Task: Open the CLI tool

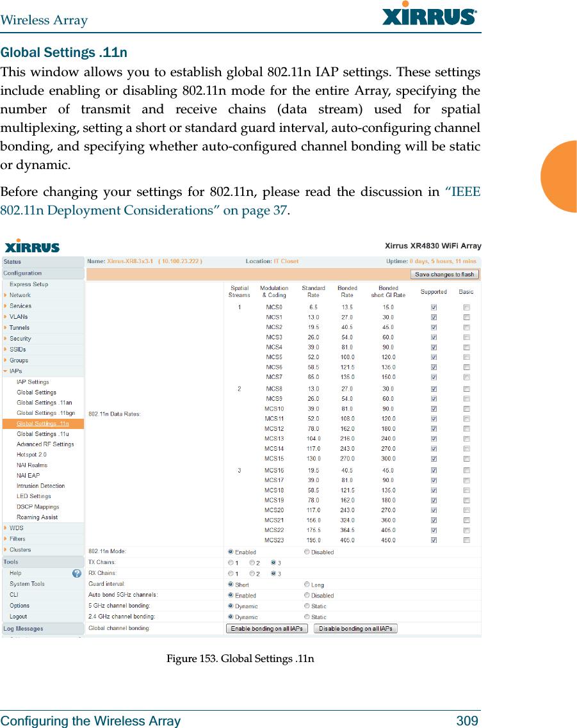Action: pos(14,595)
